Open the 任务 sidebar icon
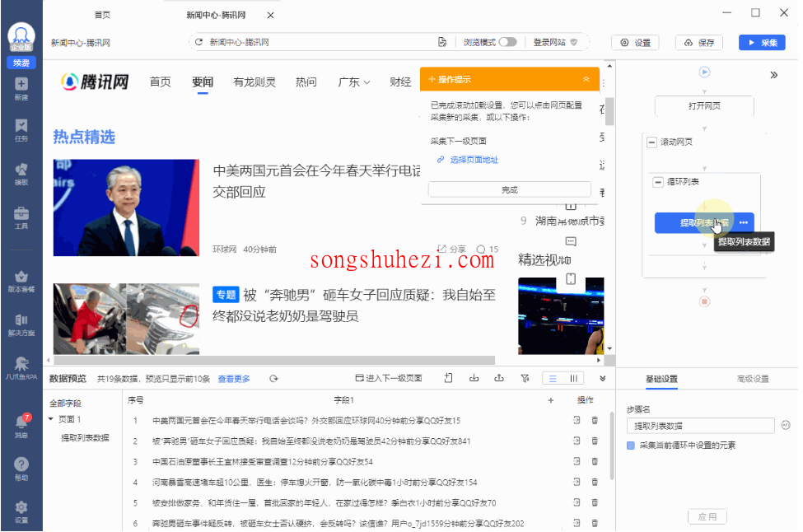The width and height of the screenshot is (803, 532). pyautogui.click(x=21, y=130)
